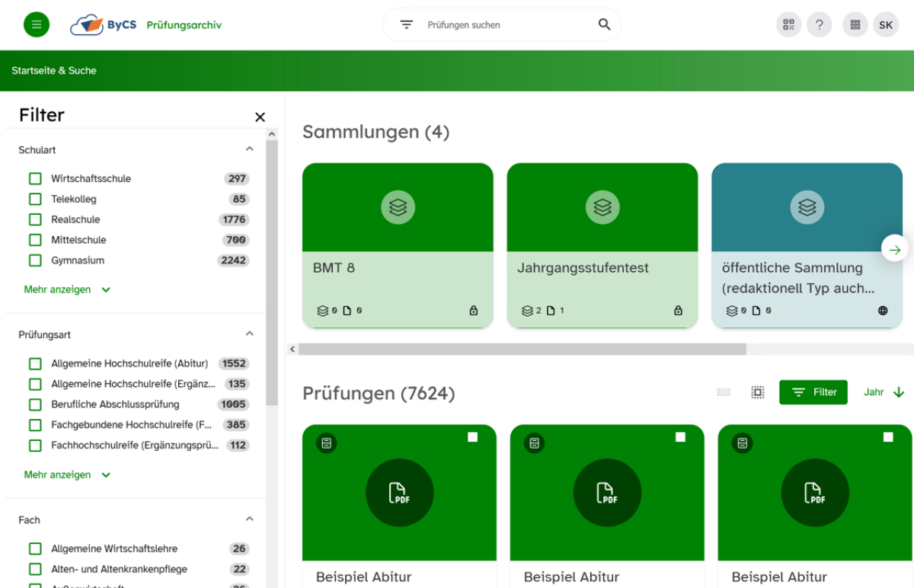
Task: Collapse the Prüfungsart filter section
Action: coord(249,334)
